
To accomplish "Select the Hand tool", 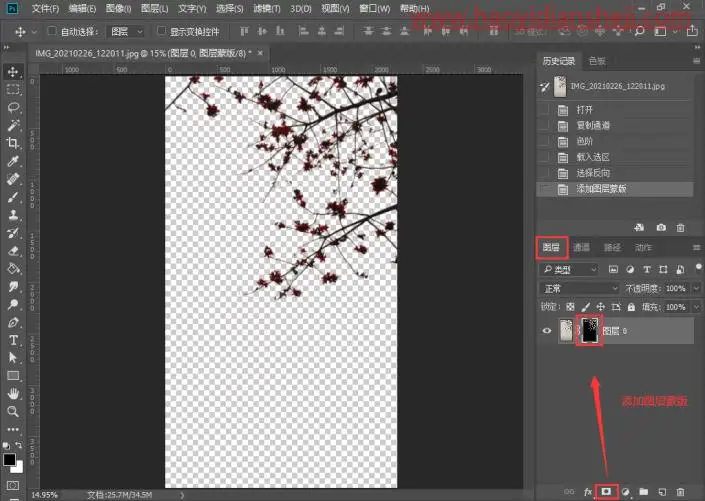I will pyautogui.click(x=13, y=394).
